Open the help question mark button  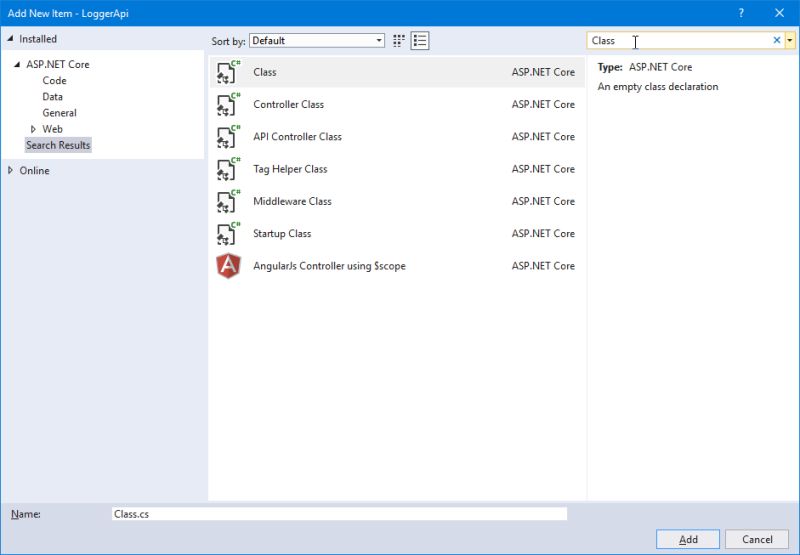pyautogui.click(x=741, y=13)
